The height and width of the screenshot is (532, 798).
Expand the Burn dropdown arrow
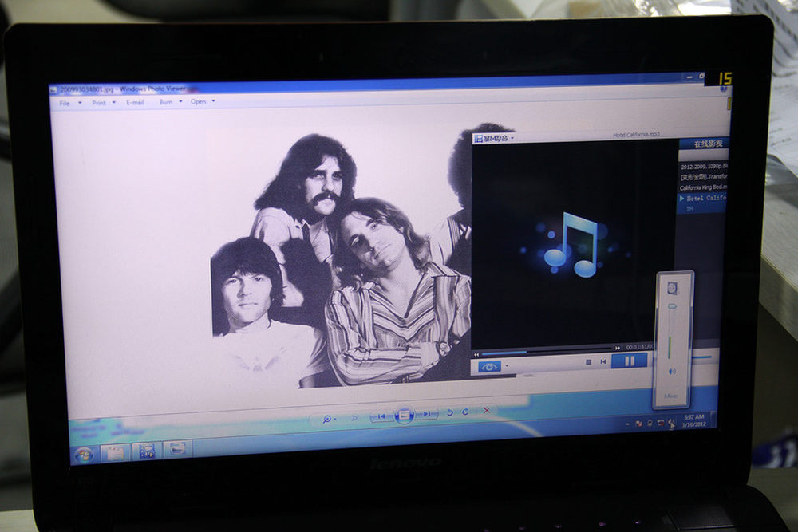180,101
